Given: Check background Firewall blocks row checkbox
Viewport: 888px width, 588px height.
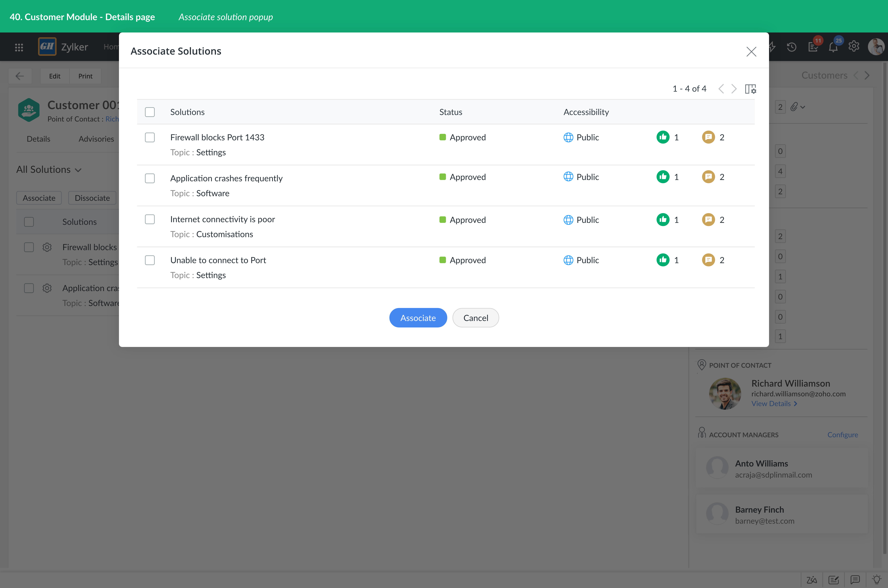Looking at the screenshot, I should point(29,247).
